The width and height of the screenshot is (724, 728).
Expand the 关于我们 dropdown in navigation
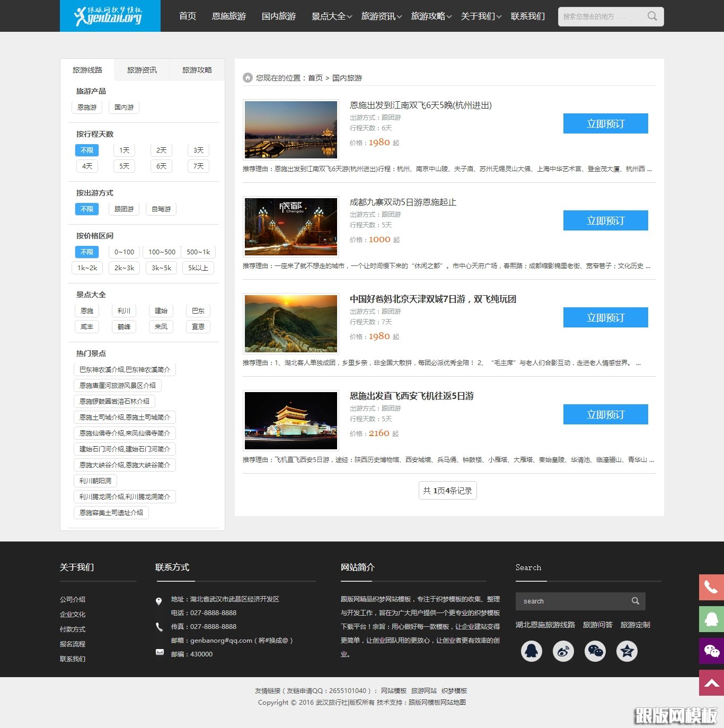click(x=481, y=16)
